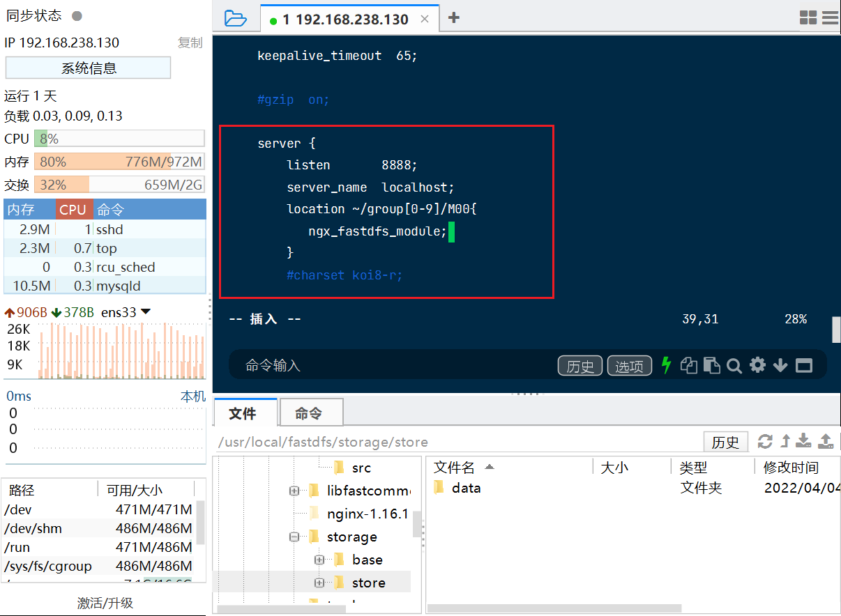The height and width of the screenshot is (616, 841).
Task: Collapse the storage tree node
Action: pos(294,537)
